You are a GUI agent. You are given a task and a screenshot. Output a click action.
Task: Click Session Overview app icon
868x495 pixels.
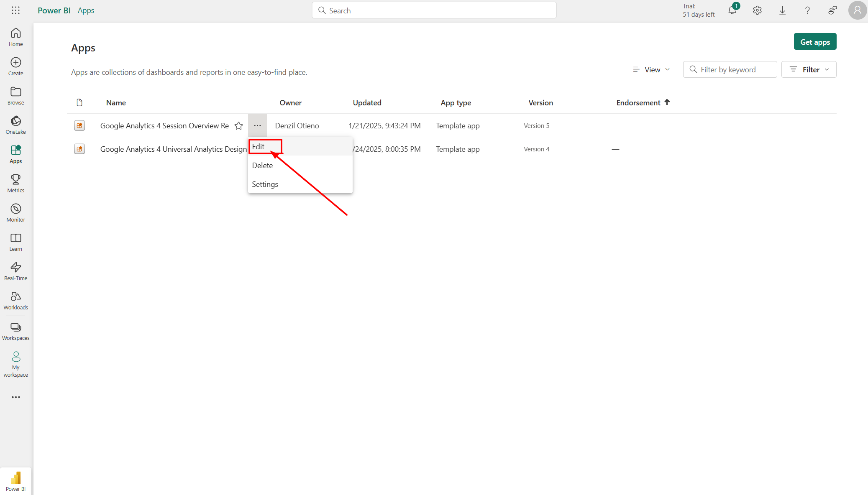tap(79, 125)
